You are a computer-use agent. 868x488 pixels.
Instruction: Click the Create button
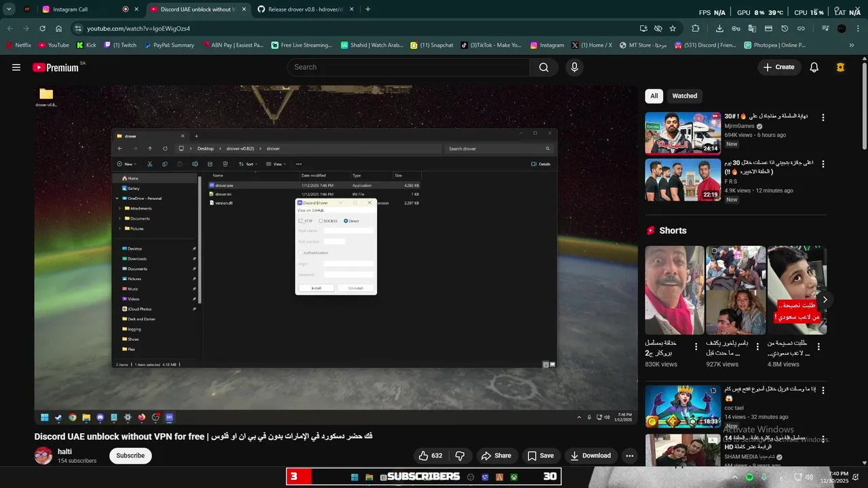click(778, 67)
